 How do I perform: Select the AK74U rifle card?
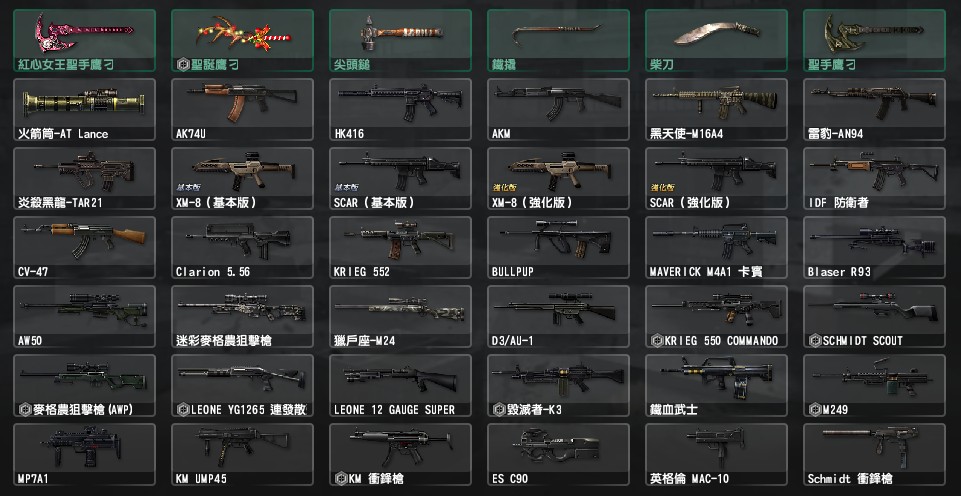pos(242,109)
